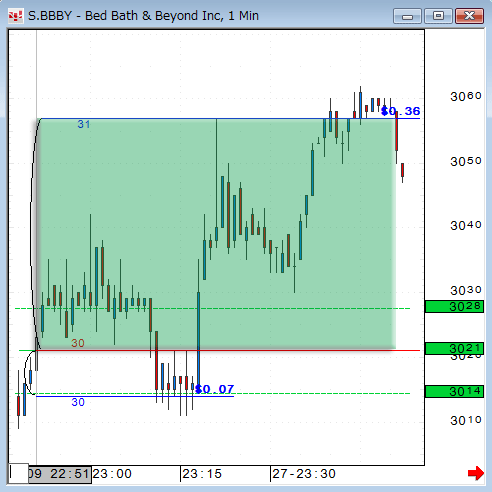Click the 22:51 cursor time label
This screenshot has height=492, width=492.
(60, 474)
